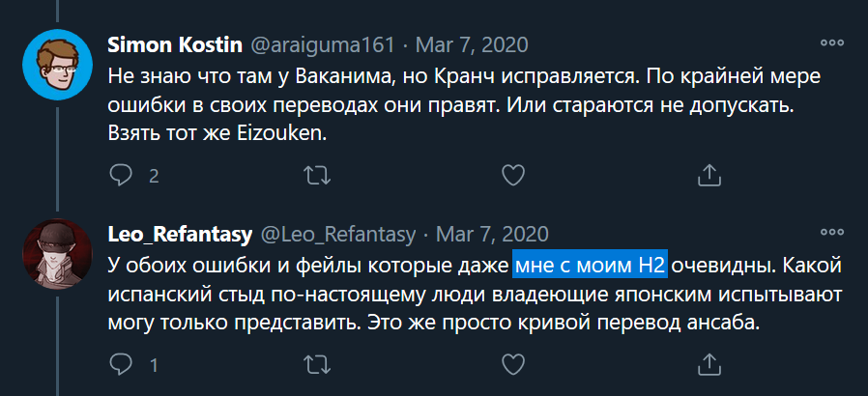Reply to Leo_Refantasy's tweet
868x396 pixels.
pyautogui.click(x=121, y=365)
